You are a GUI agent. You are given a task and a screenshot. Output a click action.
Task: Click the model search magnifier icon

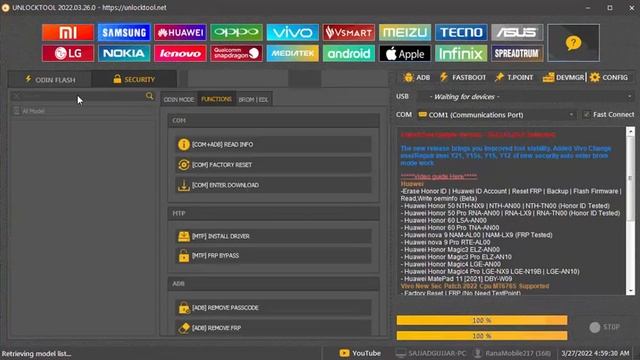point(150,96)
